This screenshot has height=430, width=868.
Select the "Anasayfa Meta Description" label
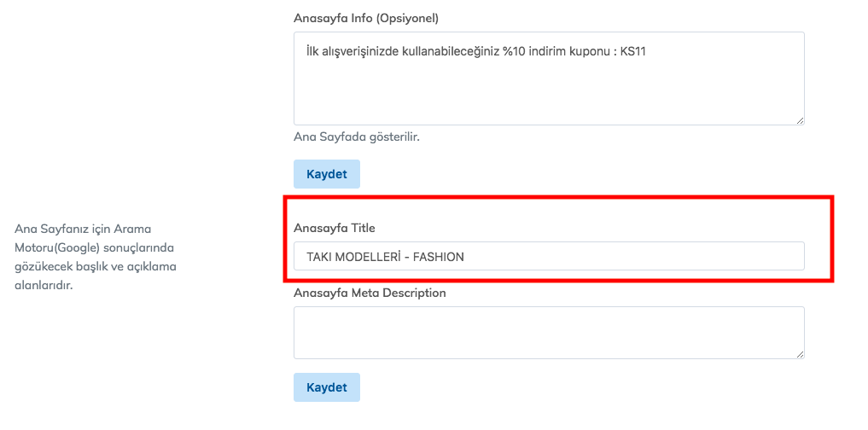[x=370, y=293]
